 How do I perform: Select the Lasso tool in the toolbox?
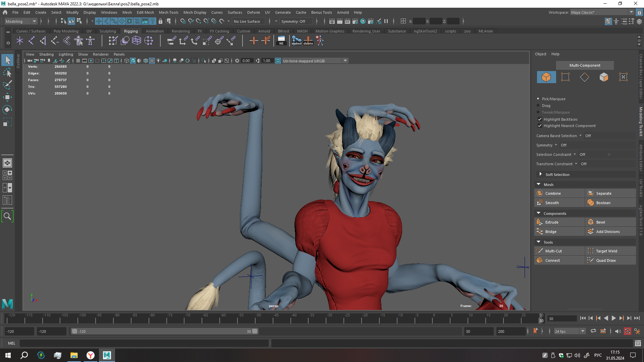7,72
